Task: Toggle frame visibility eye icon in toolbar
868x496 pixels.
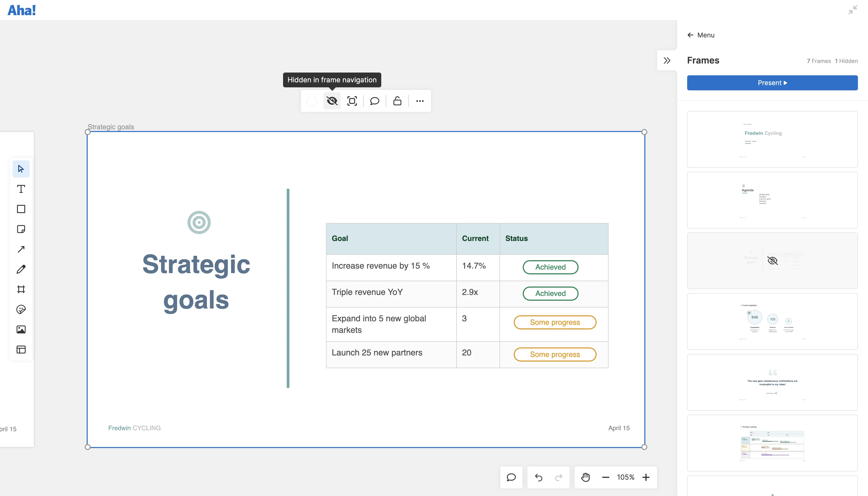Action: [332, 101]
